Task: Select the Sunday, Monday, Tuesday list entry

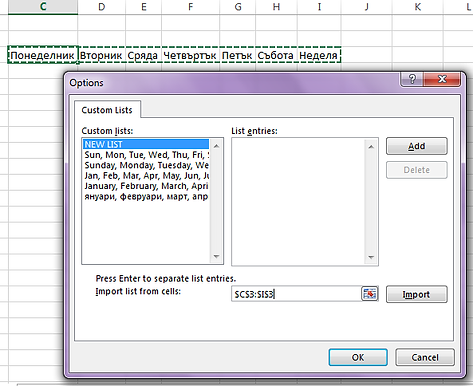Action: [146, 165]
